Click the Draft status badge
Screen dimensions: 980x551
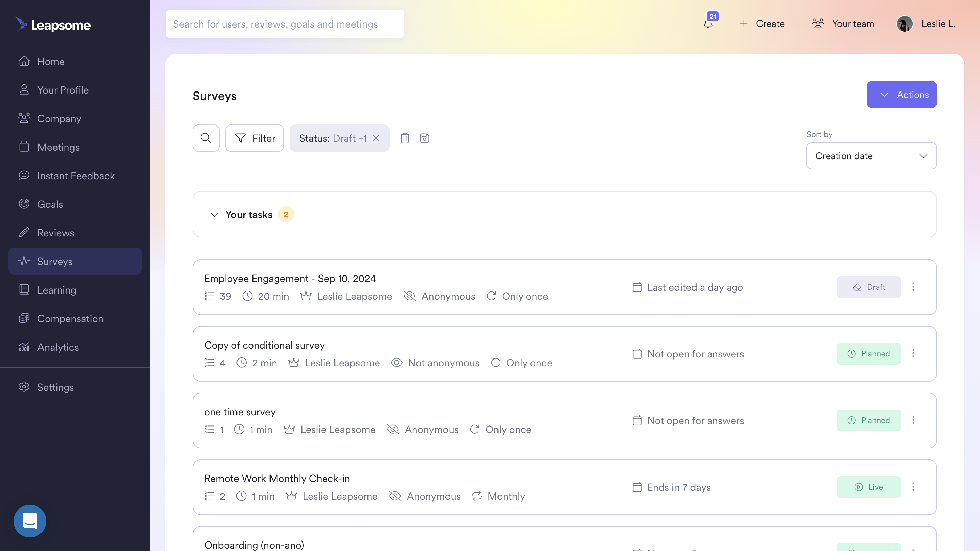pos(869,287)
